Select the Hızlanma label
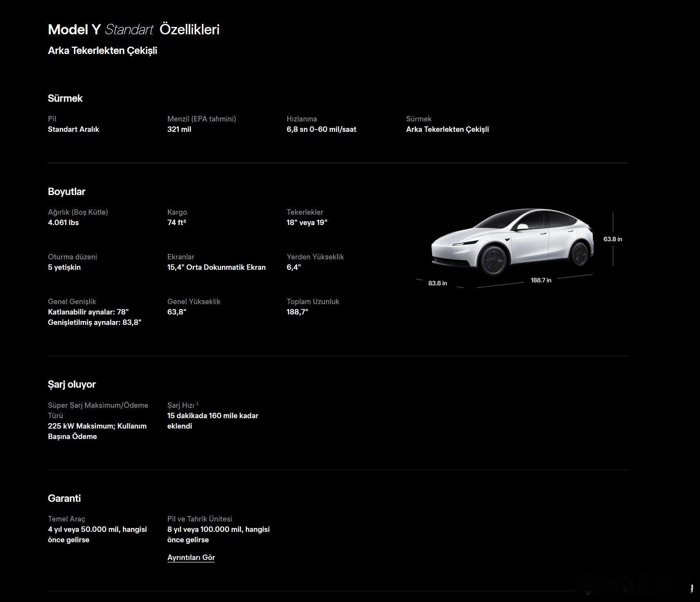 coord(302,119)
